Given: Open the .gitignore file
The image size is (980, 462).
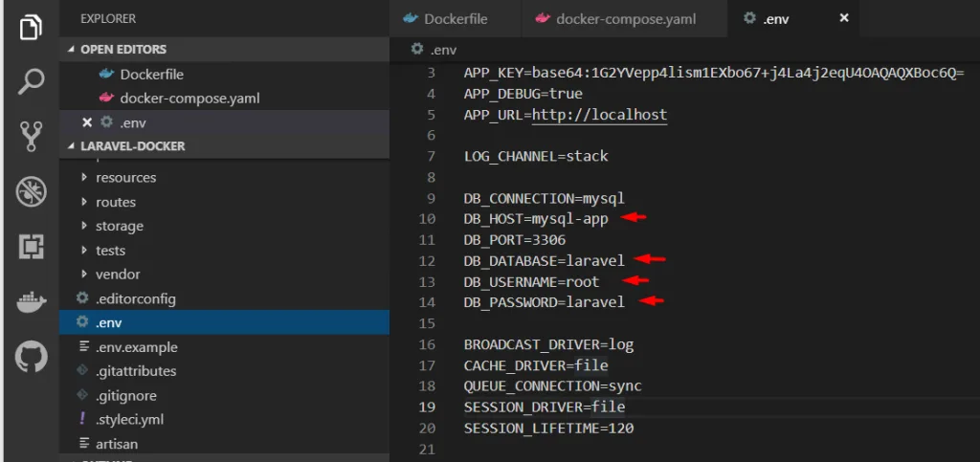Looking at the screenshot, I should pyautogui.click(x=224, y=396).
